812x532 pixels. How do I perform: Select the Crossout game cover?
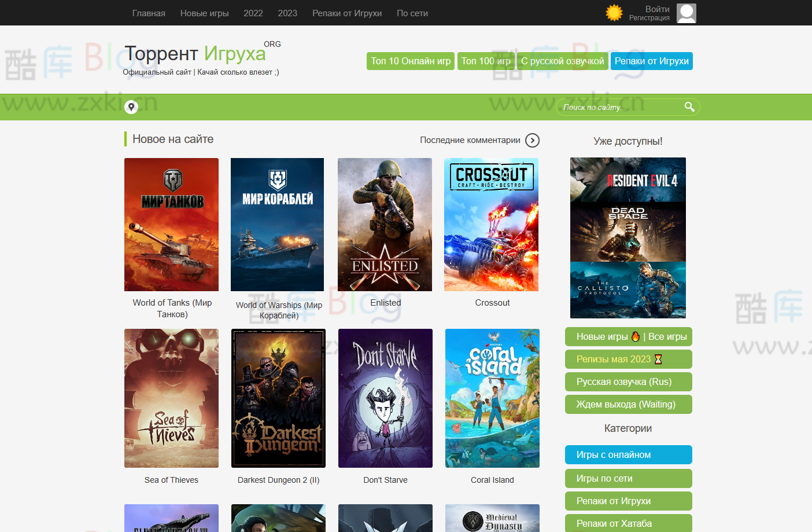(x=491, y=225)
